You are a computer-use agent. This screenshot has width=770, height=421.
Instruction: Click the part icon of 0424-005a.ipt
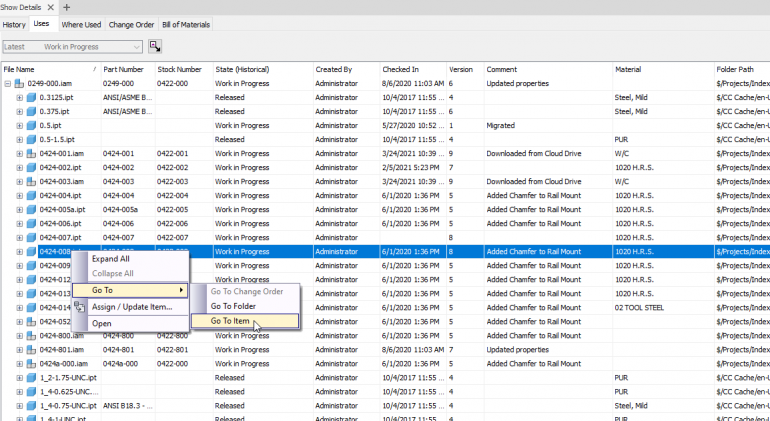(x=31, y=209)
